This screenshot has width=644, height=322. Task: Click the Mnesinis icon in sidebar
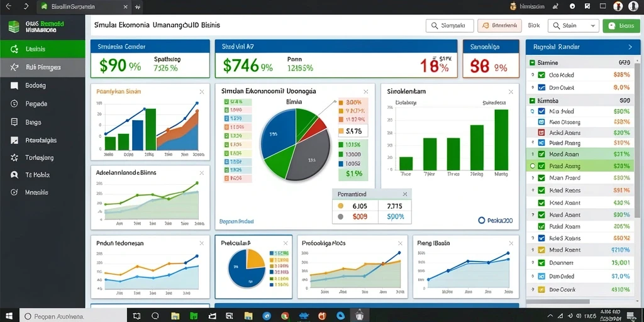(x=14, y=192)
